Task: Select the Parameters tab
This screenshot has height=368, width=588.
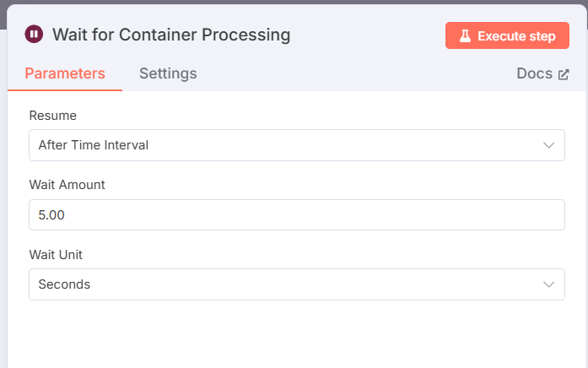Action: 65,73
